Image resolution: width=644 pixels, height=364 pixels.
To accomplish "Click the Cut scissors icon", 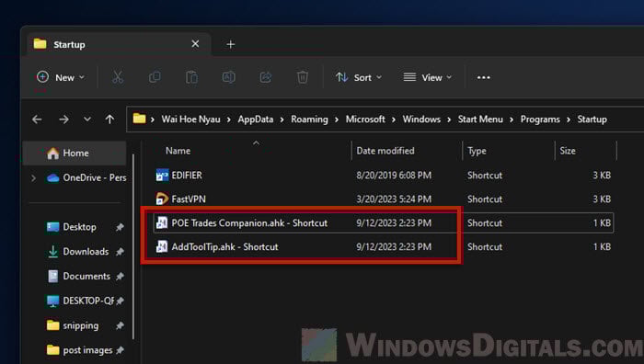I will click(118, 77).
